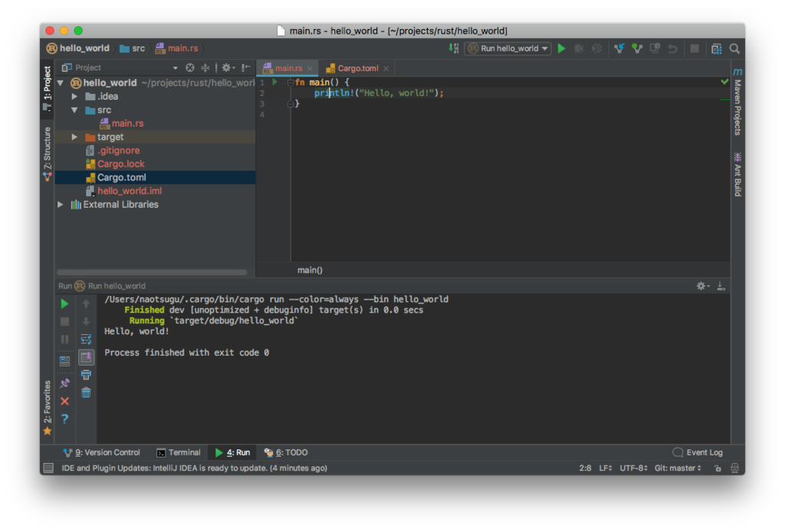Expand the .idea folder
The height and width of the screenshot is (532, 785).
[74, 96]
